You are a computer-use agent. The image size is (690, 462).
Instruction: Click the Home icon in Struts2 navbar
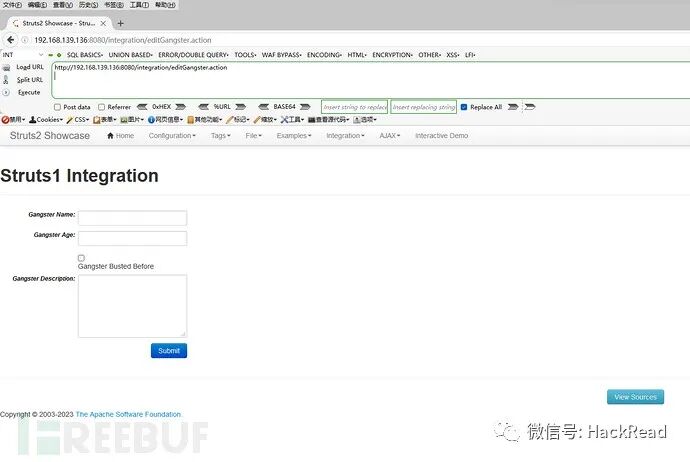110,136
